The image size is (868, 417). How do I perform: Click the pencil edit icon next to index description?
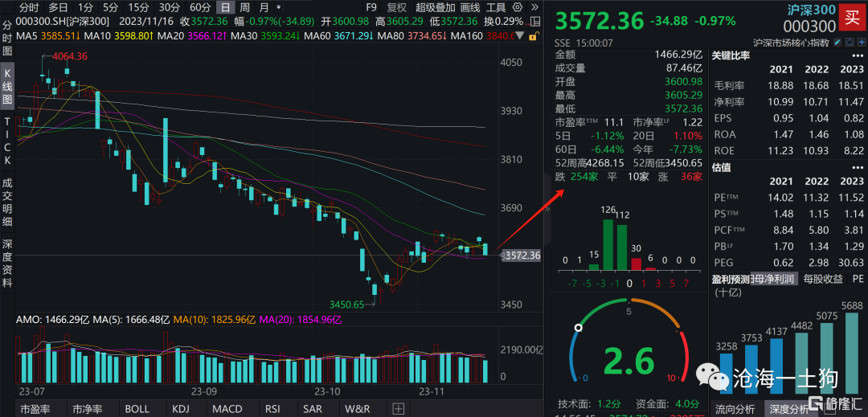pos(837,42)
